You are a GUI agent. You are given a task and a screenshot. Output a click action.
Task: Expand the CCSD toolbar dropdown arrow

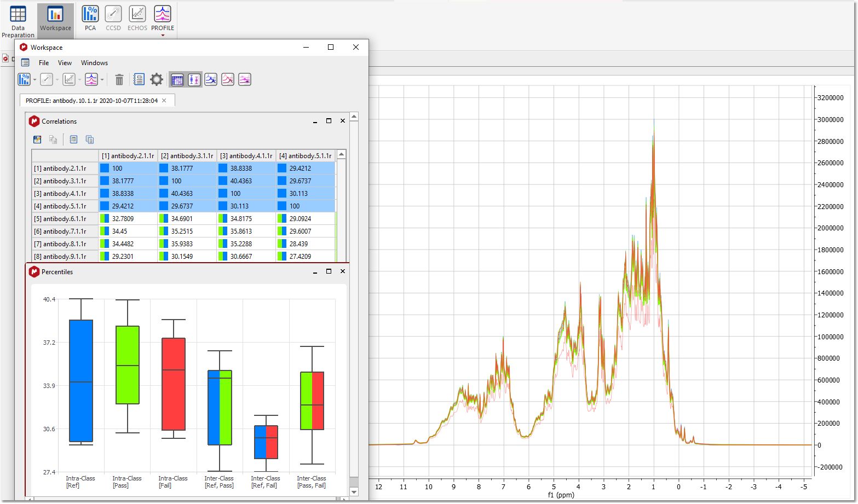click(57, 80)
